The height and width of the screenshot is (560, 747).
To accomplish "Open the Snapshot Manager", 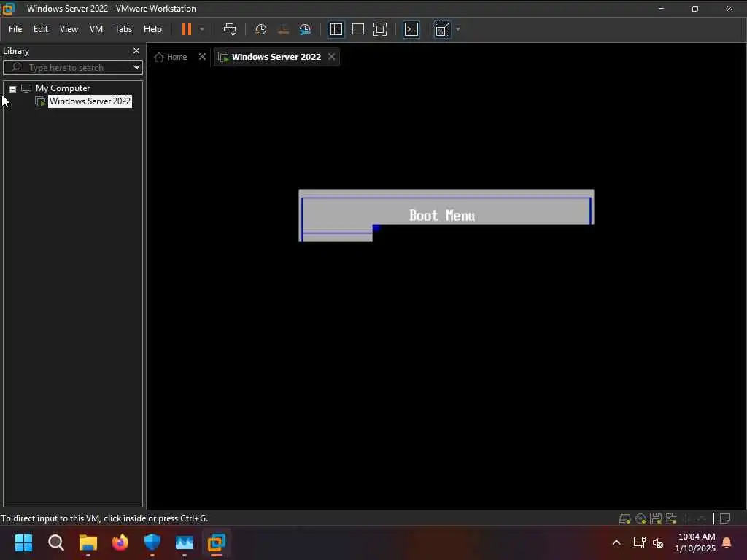I will tap(305, 29).
